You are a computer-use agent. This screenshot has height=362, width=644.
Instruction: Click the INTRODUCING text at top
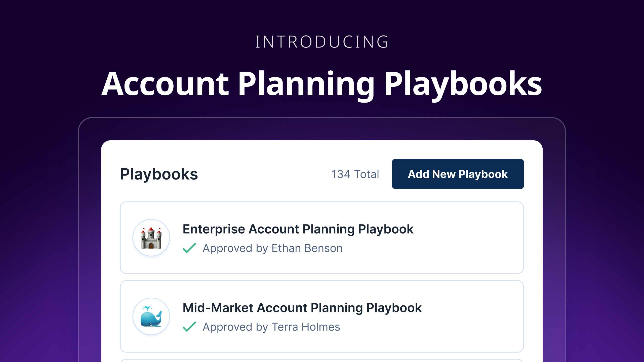(x=322, y=42)
